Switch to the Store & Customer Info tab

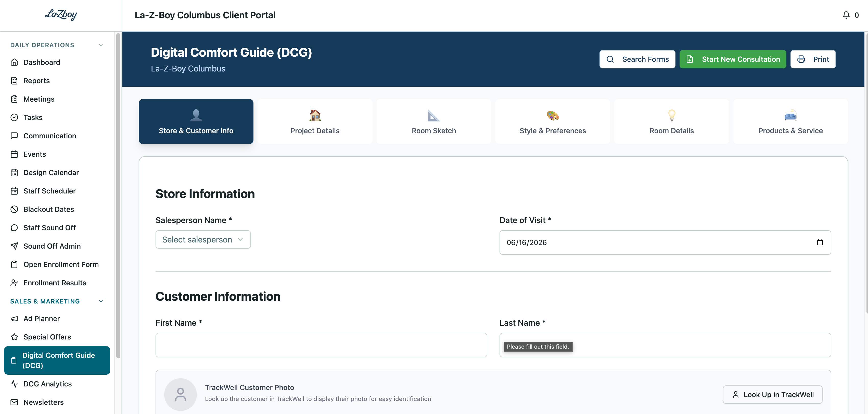pyautogui.click(x=196, y=121)
